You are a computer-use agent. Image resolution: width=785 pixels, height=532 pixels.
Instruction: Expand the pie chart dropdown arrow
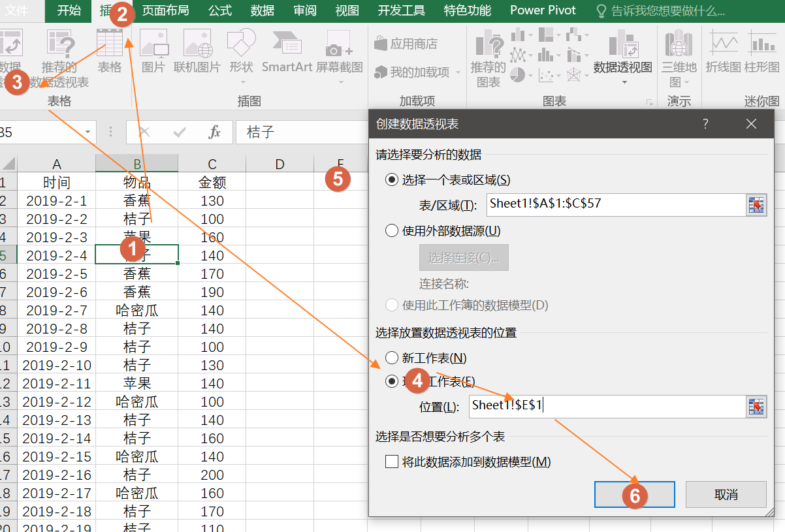(531, 75)
